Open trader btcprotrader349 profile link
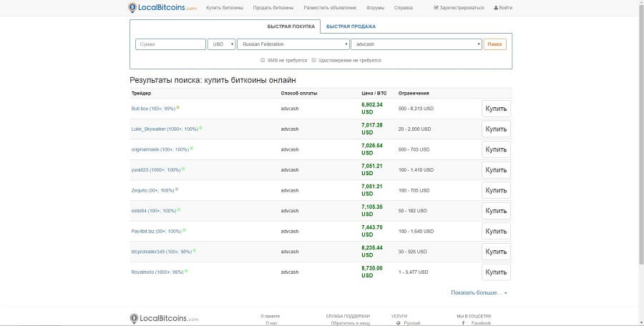Screen dimensions: 644x326 click(162, 252)
